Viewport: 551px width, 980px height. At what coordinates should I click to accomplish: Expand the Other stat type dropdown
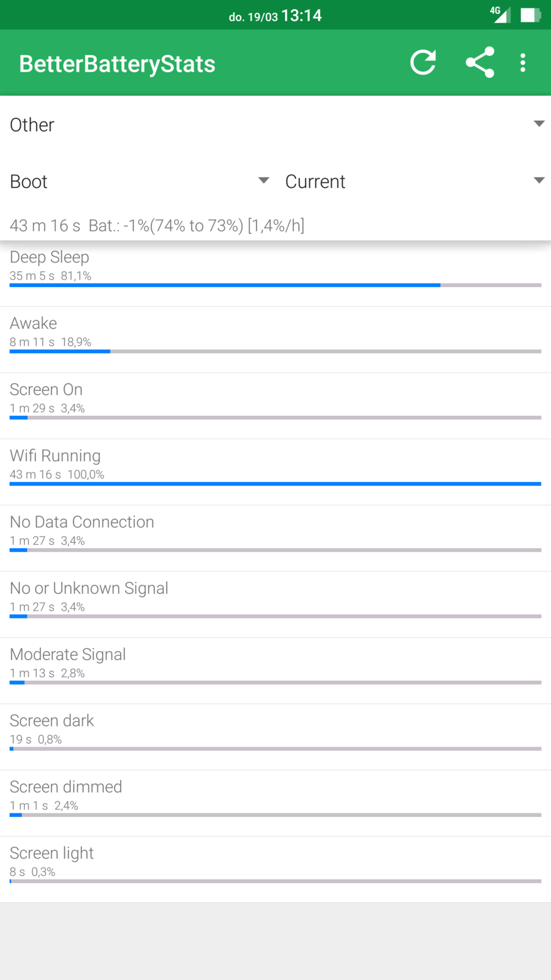point(275,124)
